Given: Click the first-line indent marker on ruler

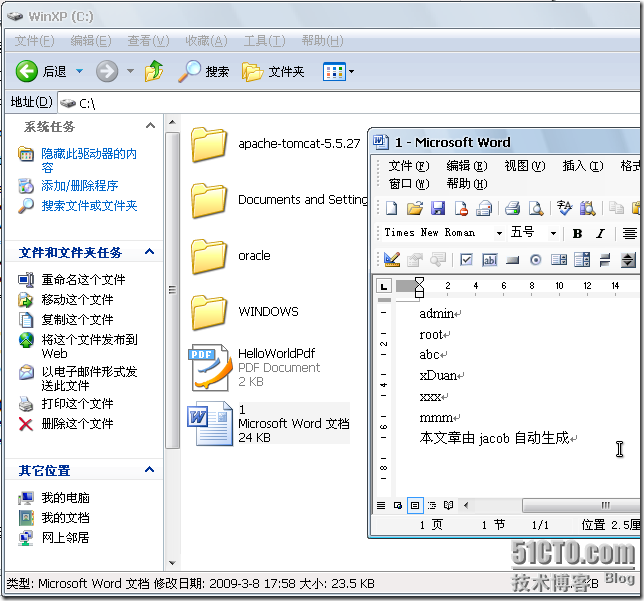Looking at the screenshot, I should click(419, 281).
